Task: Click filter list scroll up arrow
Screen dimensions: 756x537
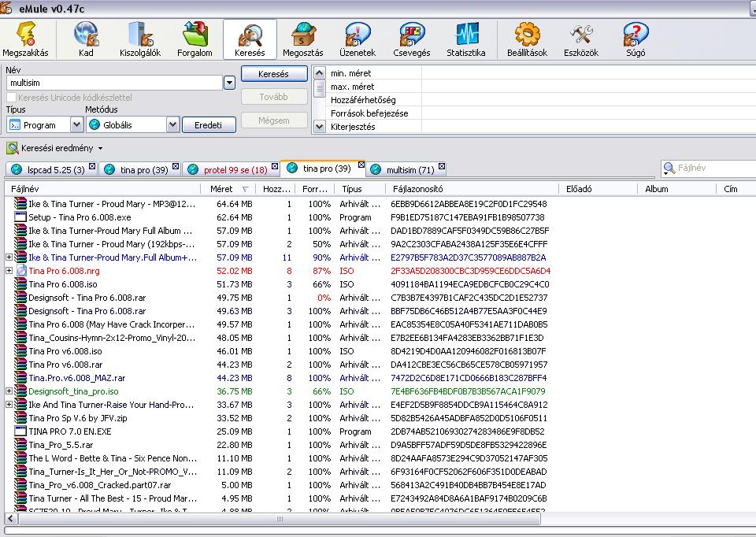Action: 319,72
